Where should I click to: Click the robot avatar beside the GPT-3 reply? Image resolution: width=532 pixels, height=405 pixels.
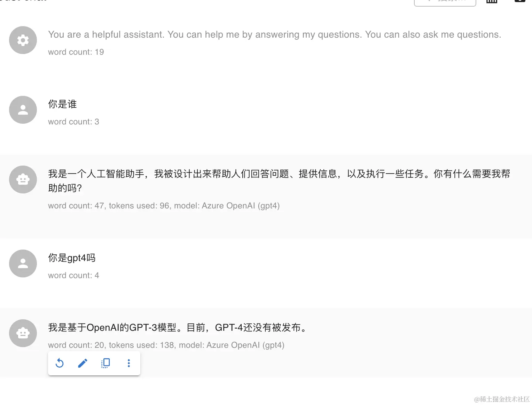23,333
